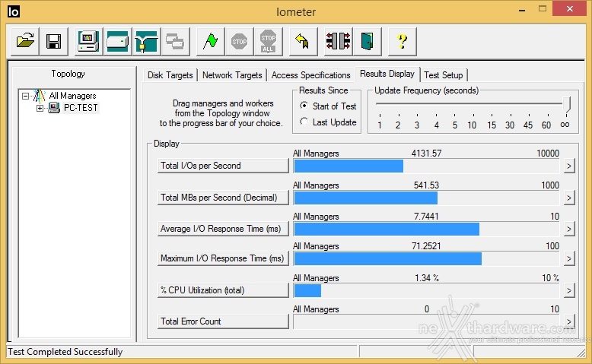
Task: Click the Iometer 'Io' title bar icon
Action: tap(13, 11)
